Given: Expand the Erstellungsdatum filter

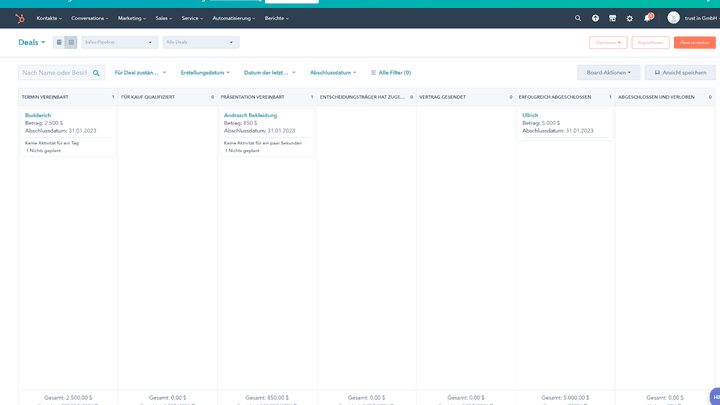Looking at the screenshot, I should click(205, 73).
